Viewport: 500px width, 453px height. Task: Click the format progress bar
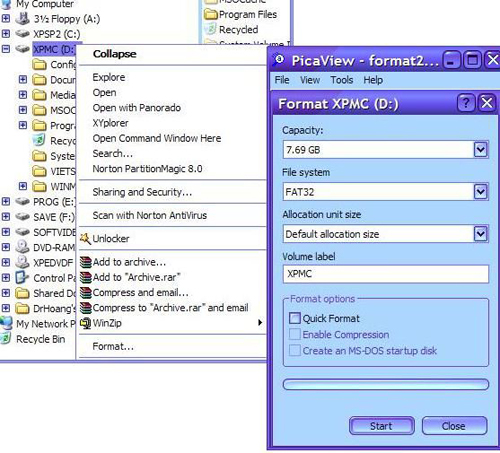tap(386, 384)
